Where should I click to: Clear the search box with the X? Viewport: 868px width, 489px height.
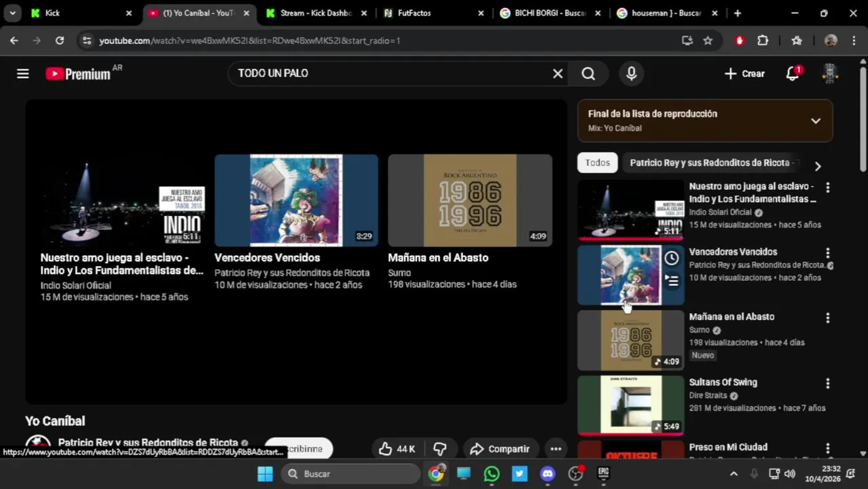click(558, 73)
